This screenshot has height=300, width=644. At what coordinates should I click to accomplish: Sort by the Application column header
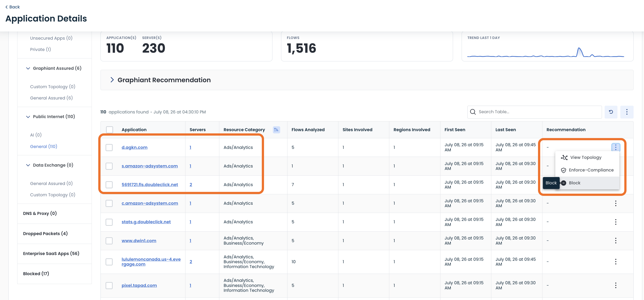134,130
